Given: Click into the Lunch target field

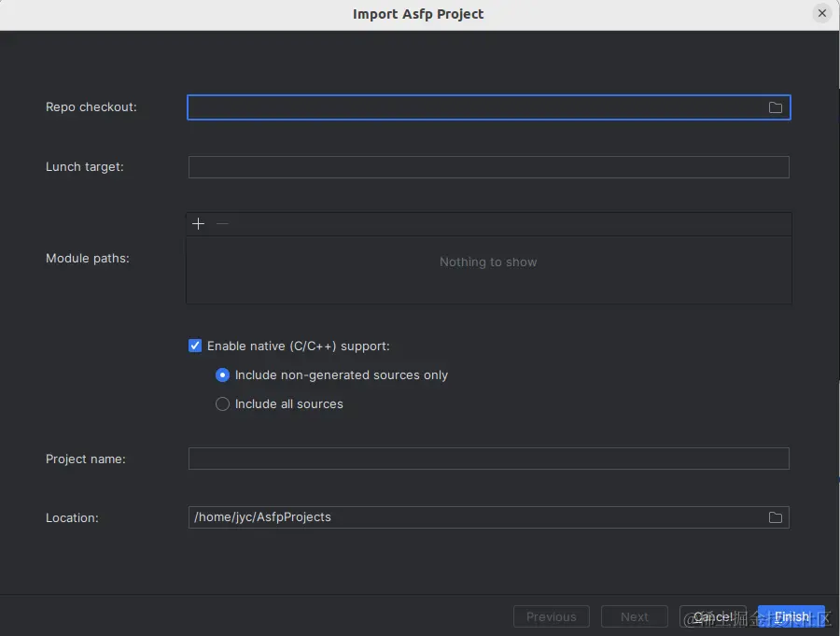Looking at the screenshot, I should pos(488,167).
